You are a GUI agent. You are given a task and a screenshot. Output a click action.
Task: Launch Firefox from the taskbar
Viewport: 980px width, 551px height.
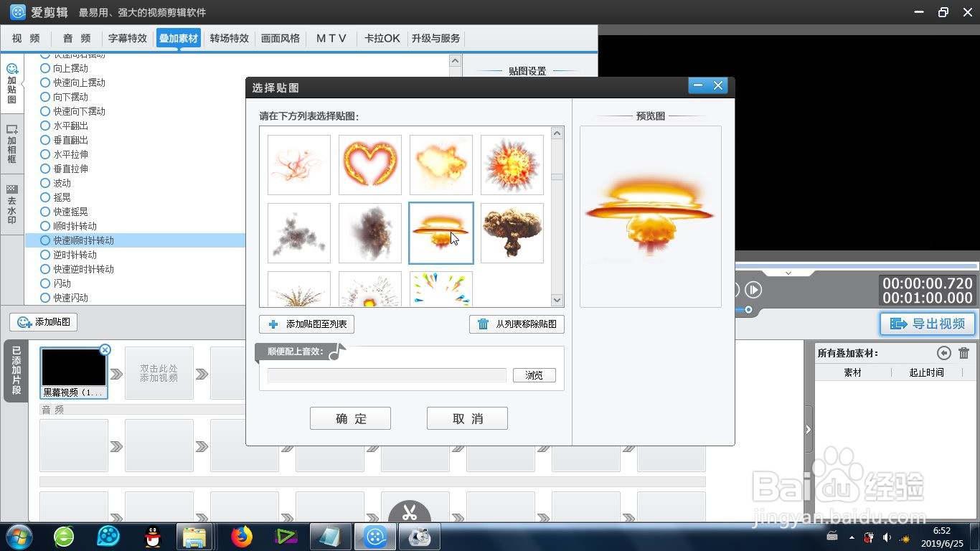(242, 537)
